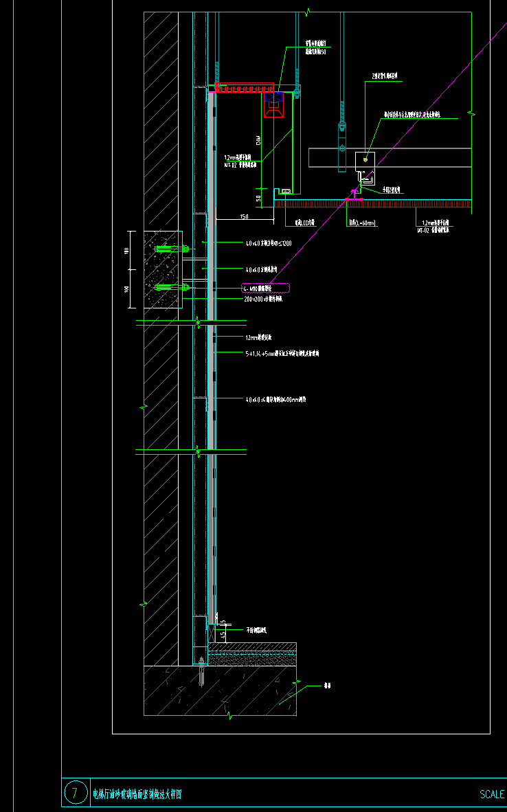
Task: Click the DIM vertical dimension text
Action: click(x=258, y=141)
